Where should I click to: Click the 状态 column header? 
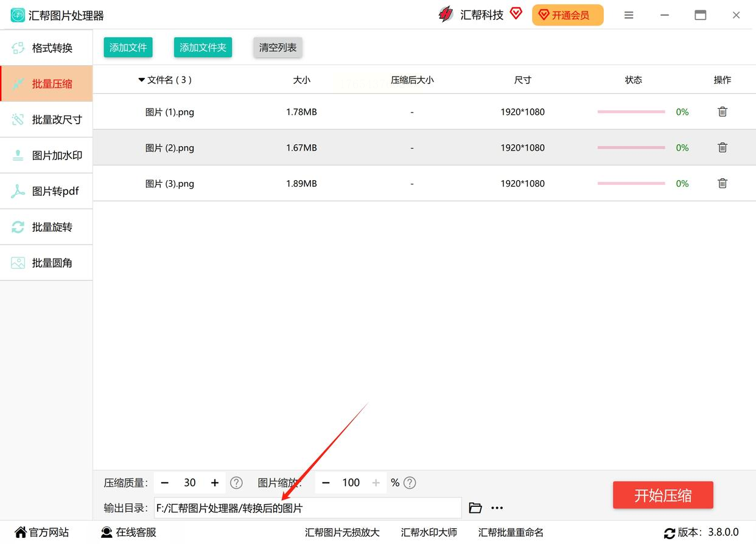634,80
